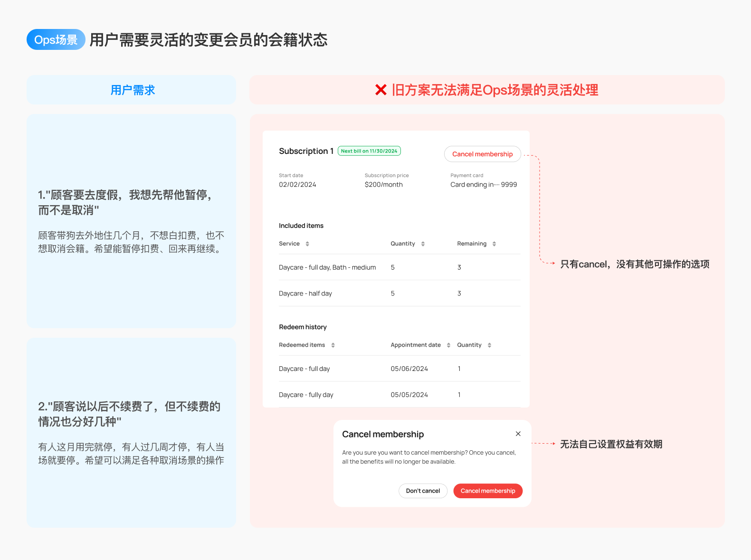
Task: Sort Redeem history by Quantity
Action: coord(489,345)
